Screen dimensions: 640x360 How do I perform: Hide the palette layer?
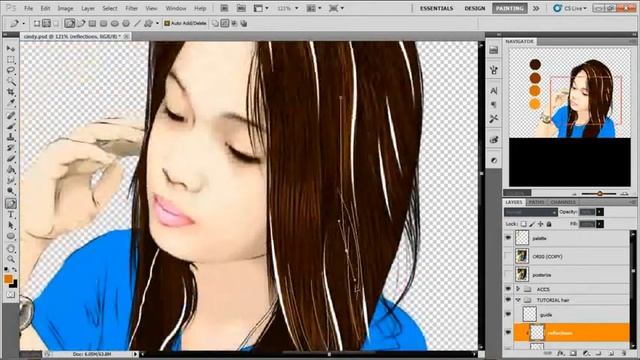click(508, 238)
